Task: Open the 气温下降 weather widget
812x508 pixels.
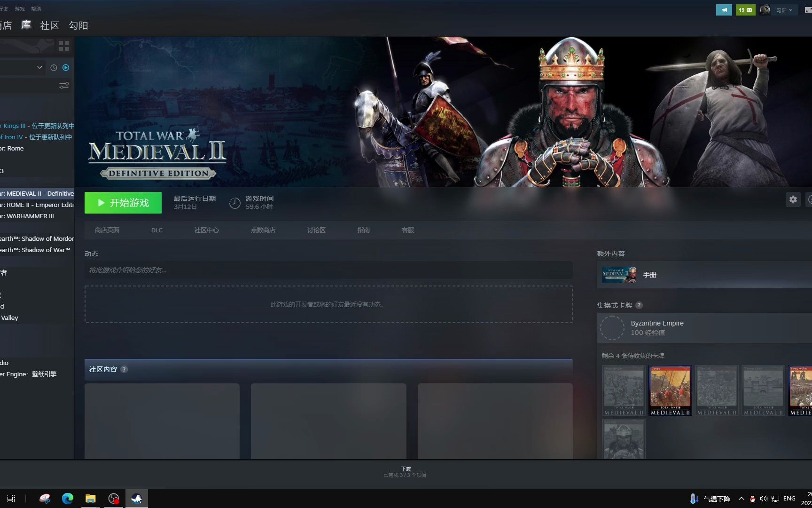Action: (710, 499)
